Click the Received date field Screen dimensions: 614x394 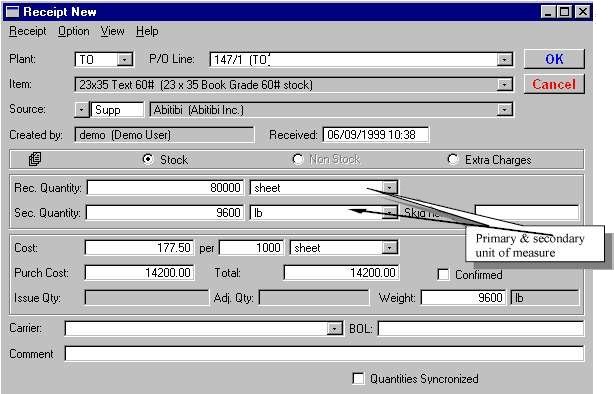pos(376,135)
